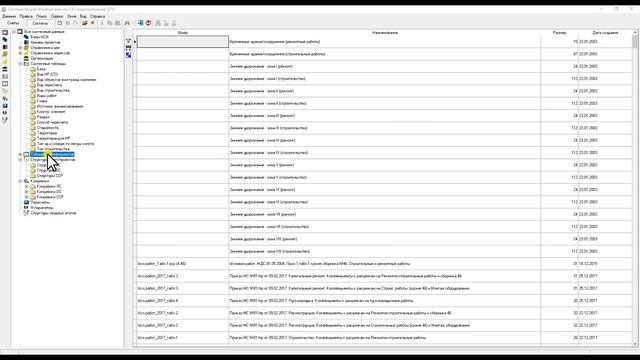Select the Виды работ folder
Viewport: 640px width, 360px height.
pos(47,96)
